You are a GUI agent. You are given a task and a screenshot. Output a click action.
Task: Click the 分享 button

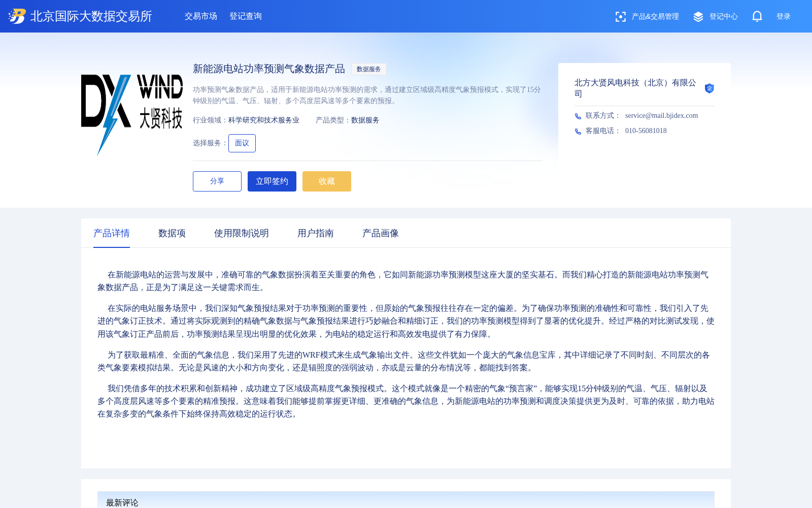217,181
